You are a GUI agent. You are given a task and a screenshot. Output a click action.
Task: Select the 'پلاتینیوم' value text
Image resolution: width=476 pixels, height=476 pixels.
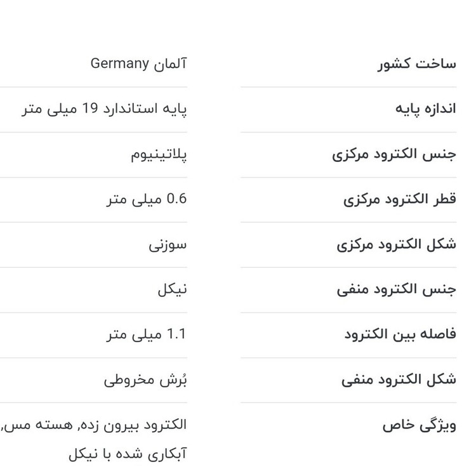(159, 154)
